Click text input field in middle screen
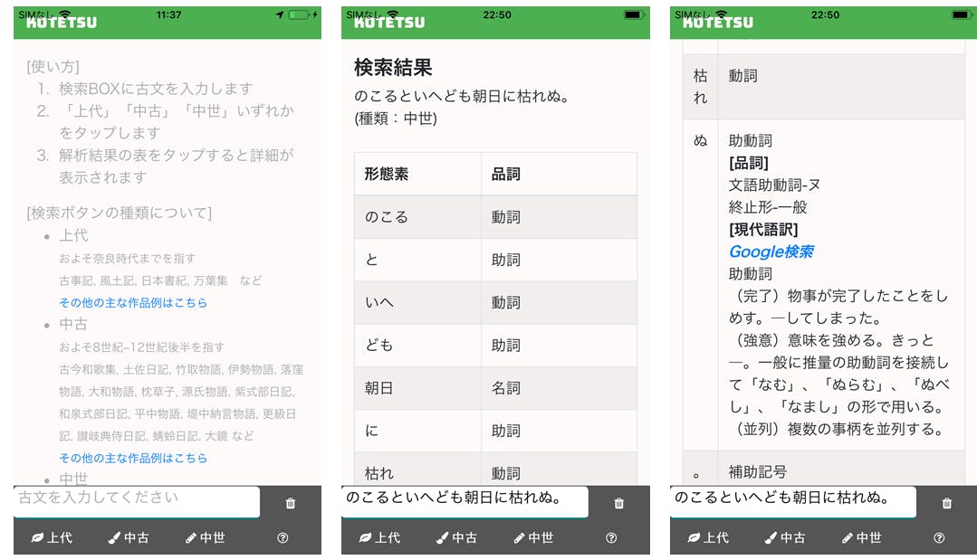 (464, 499)
